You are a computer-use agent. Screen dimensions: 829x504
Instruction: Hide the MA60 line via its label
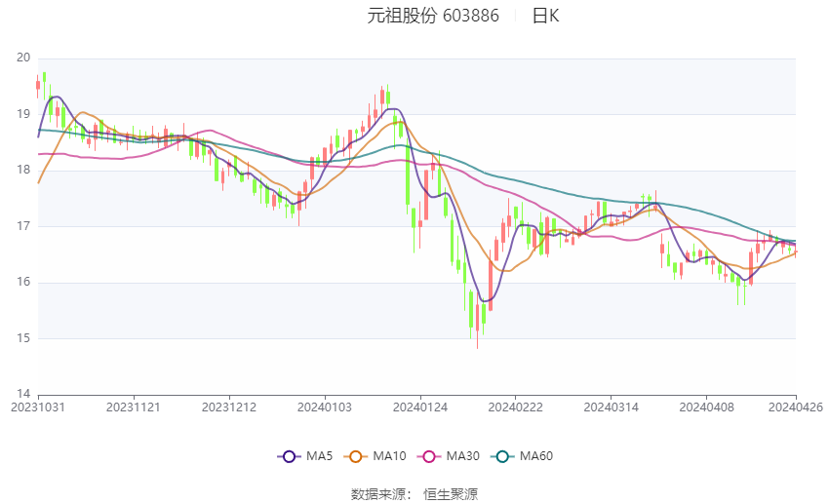(x=536, y=456)
